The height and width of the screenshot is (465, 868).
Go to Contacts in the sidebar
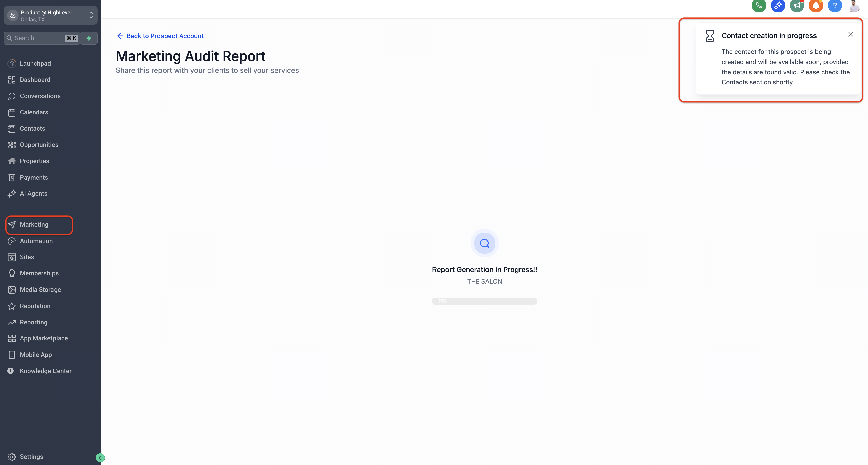click(x=32, y=128)
